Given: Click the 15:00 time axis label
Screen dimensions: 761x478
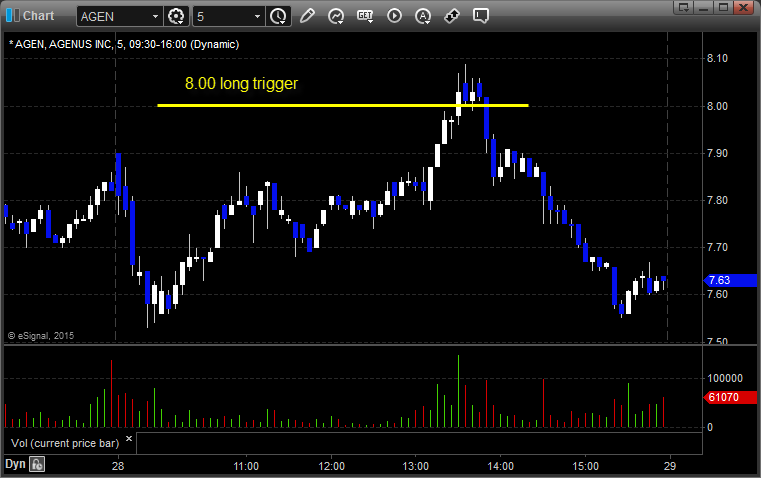Looking at the screenshot, I should (585, 466).
